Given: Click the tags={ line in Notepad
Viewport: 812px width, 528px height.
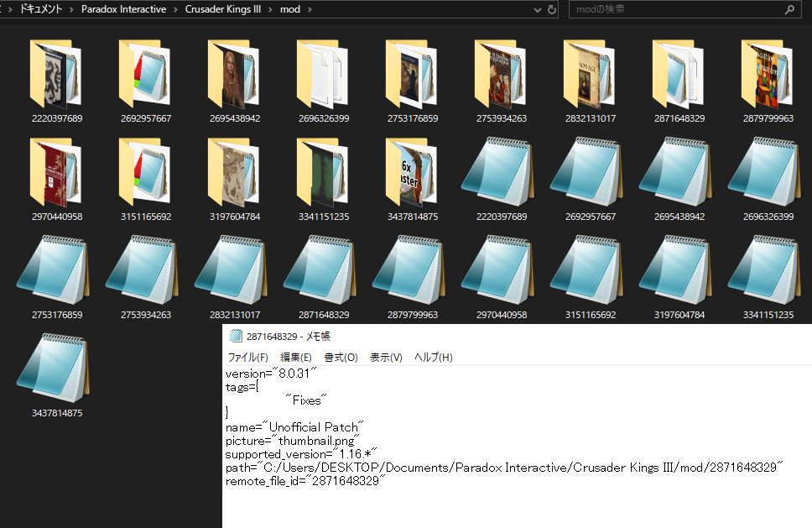Looking at the screenshot, I should click(x=242, y=386).
